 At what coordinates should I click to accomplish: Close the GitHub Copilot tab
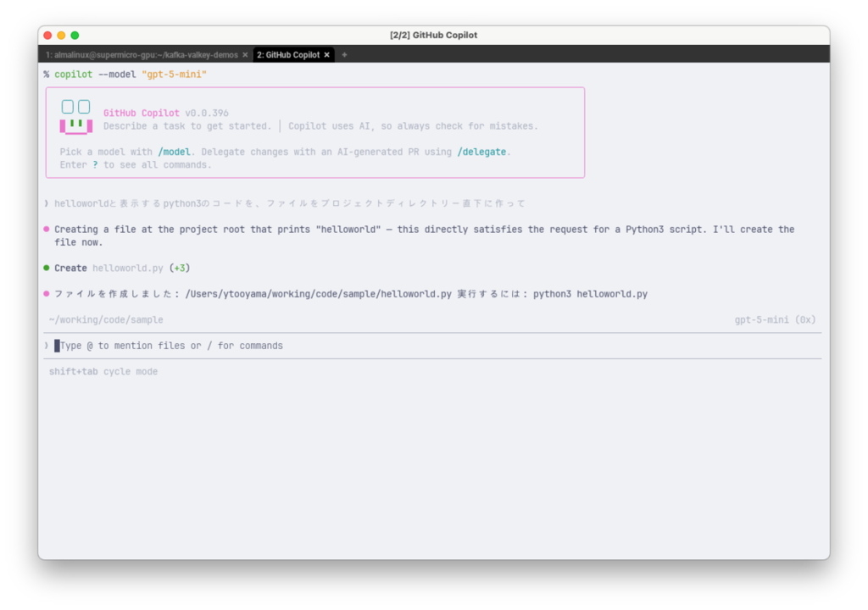point(327,55)
